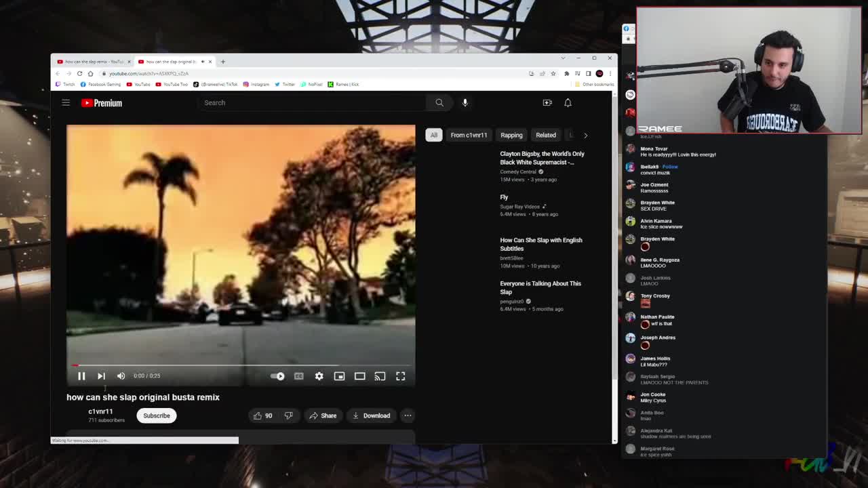868x488 pixels.
Task: Expand more actions with the three-dot menu
Action: click(x=407, y=415)
